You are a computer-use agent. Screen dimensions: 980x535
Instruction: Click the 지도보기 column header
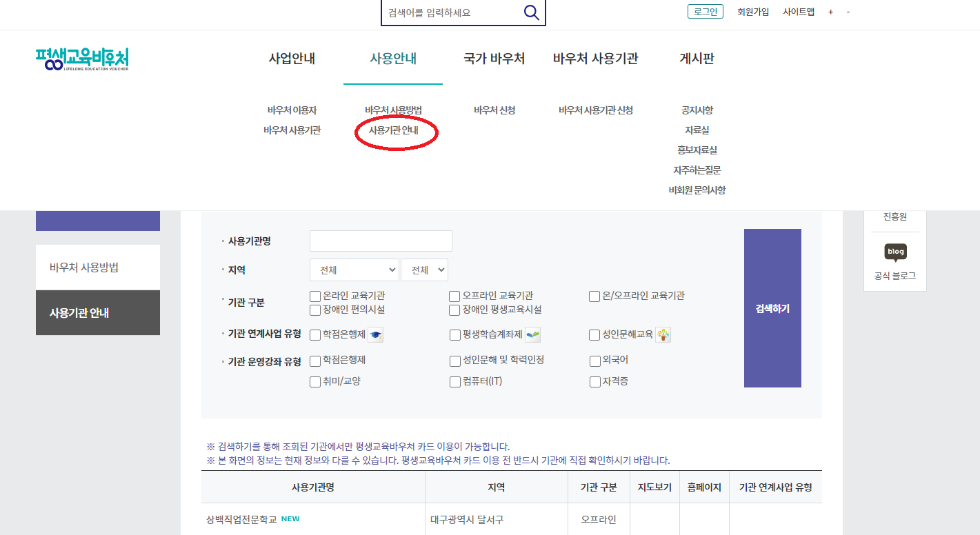coord(654,487)
